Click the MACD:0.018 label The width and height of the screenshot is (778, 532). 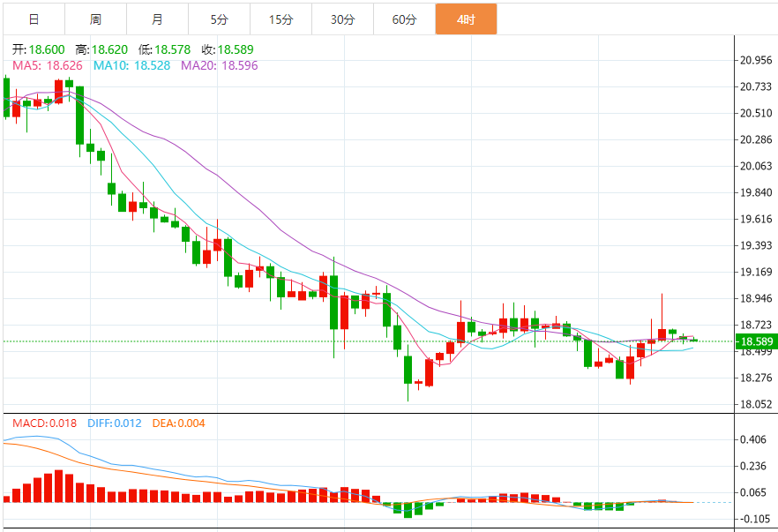point(45,423)
